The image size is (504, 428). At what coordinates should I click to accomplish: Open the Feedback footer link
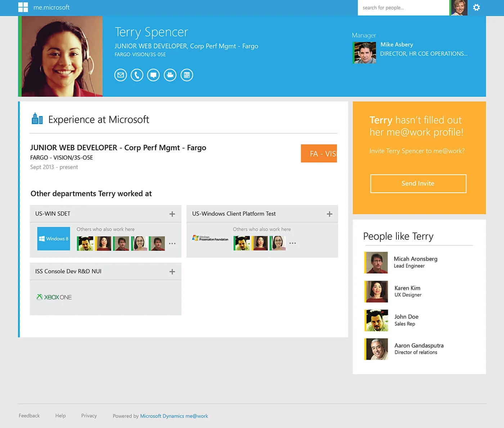tap(29, 416)
